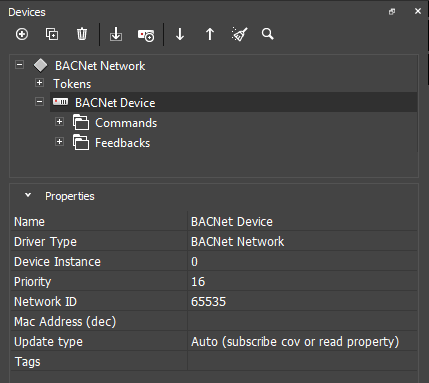Click the Driver Type property label
Viewport: 429px width, 383px height.
(45, 242)
